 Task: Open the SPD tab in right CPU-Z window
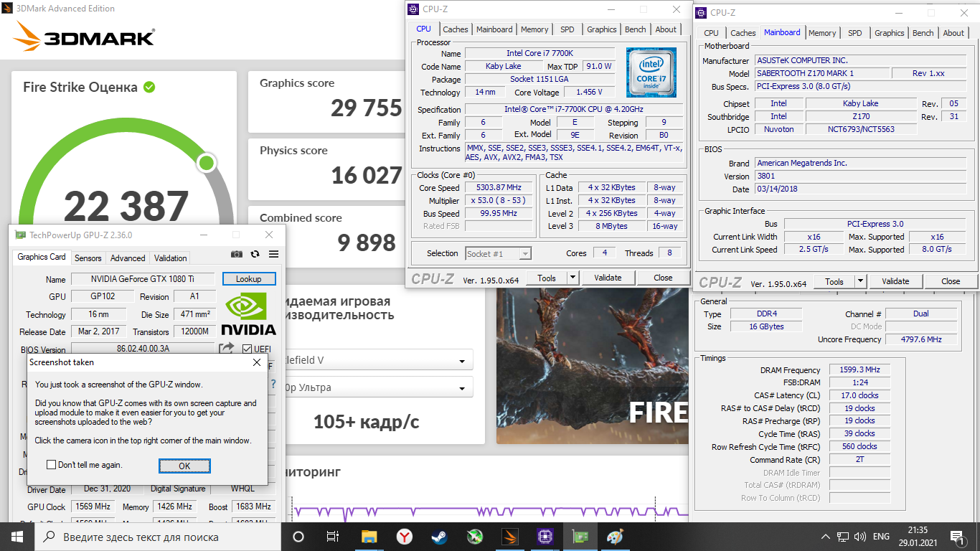tap(855, 33)
